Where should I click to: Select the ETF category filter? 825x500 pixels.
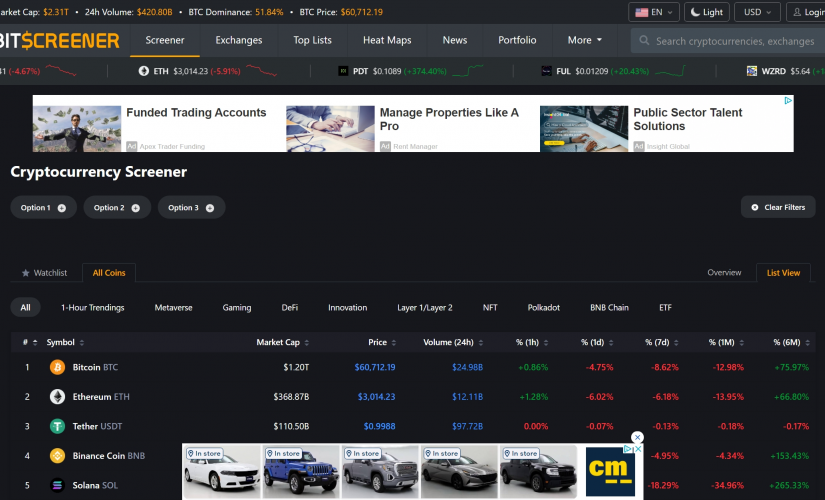pyautogui.click(x=665, y=308)
